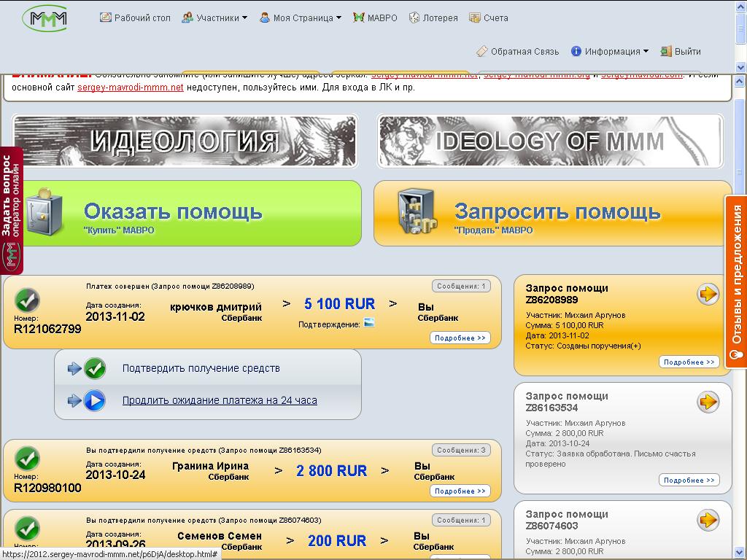Expand the Участники dropdown menu
Image resolution: width=747 pixels, height=560 pixels.
pos(215,17)
